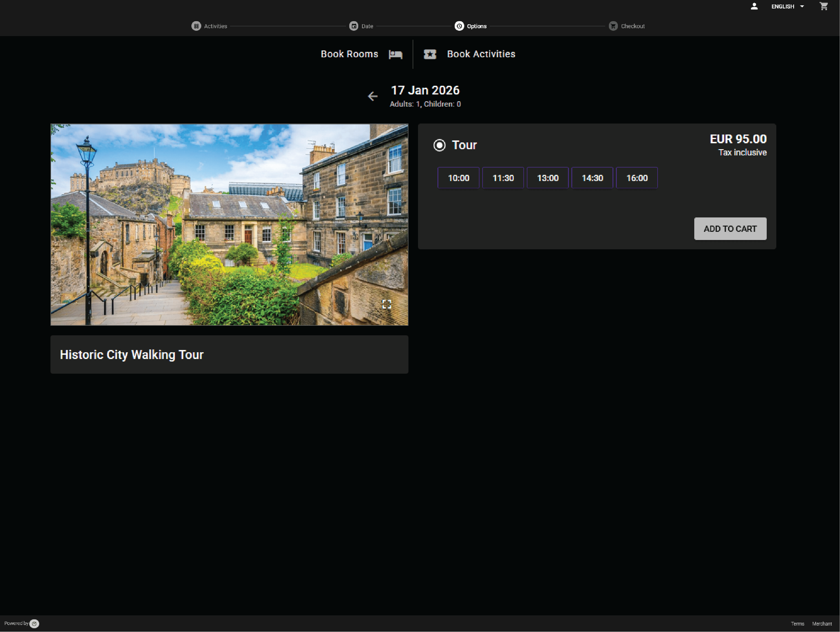The height and width of the screenshot is (632, 840).
Task: Click the Powered by logo icon
Action: tap(34, 624)
